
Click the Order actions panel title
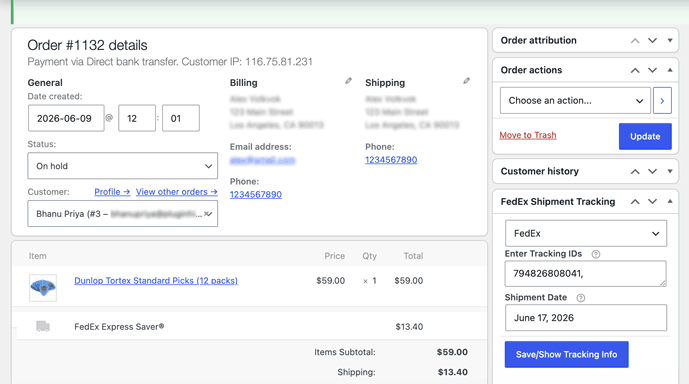click(531, 70)
